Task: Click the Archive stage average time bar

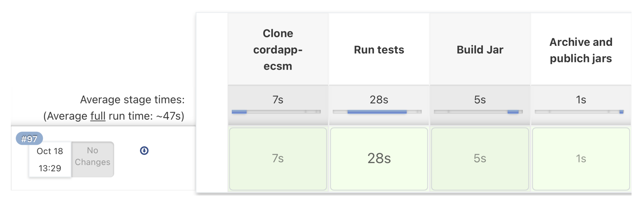Action: coord(579,112)
